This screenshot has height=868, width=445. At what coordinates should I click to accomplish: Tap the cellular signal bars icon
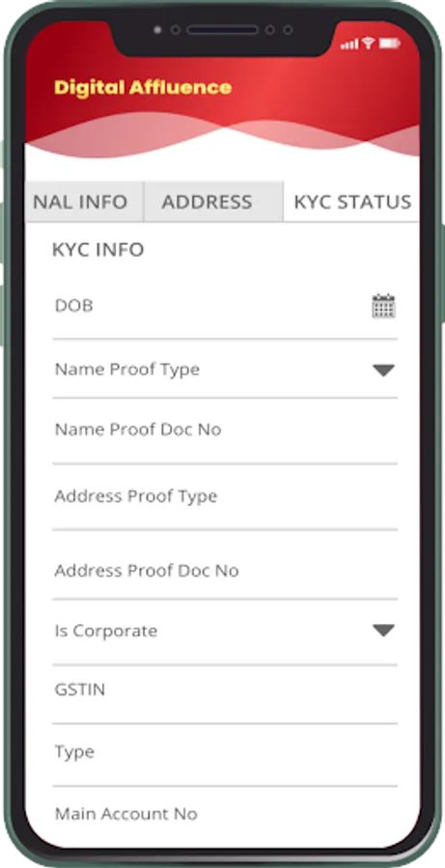click(349, 44)
